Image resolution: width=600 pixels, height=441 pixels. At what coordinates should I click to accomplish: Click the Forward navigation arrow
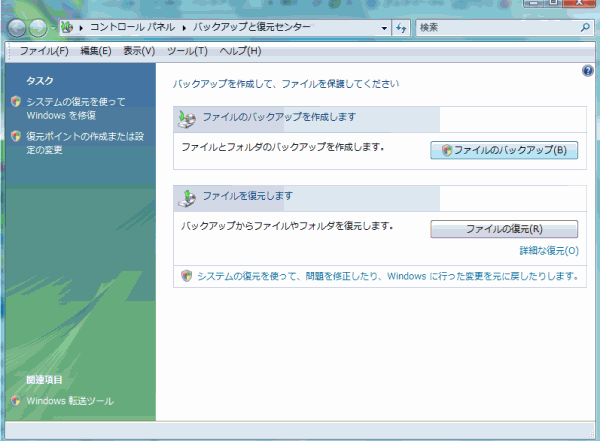(38, 28)
